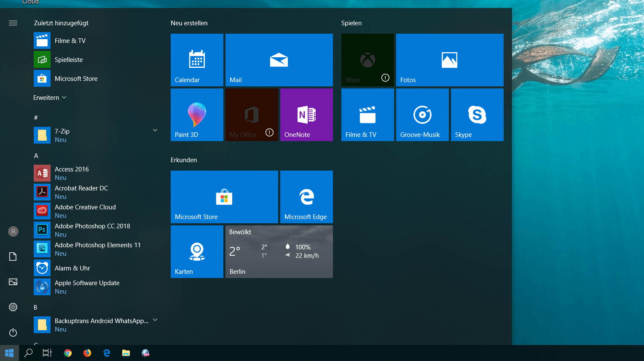Expand the Erweitern recently added list
This screenshot has height=361, width=644.
50,98
